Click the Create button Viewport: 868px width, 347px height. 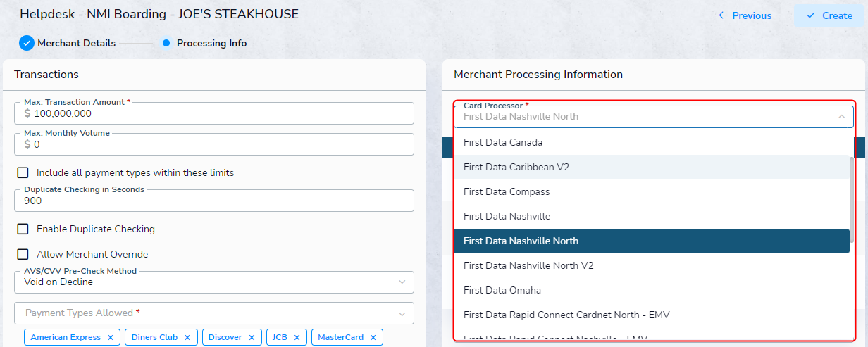829,15
